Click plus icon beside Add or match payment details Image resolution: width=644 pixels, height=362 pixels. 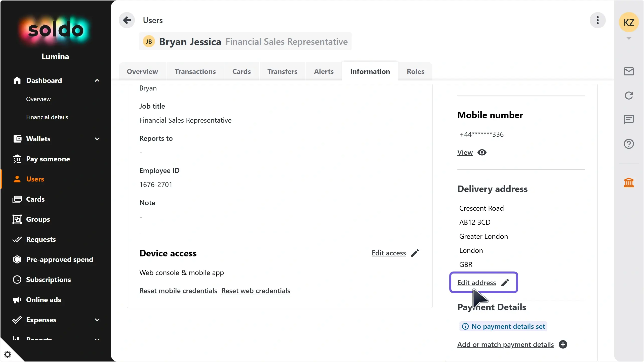pyautogui.click(x=563, y=344)
